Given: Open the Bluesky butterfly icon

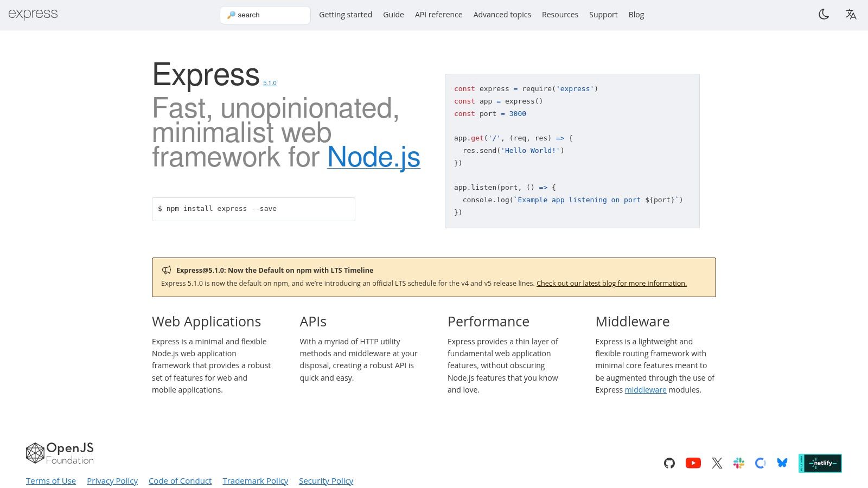Looking at the screenshot, I should pyautogui.click(x=782, y=463).
